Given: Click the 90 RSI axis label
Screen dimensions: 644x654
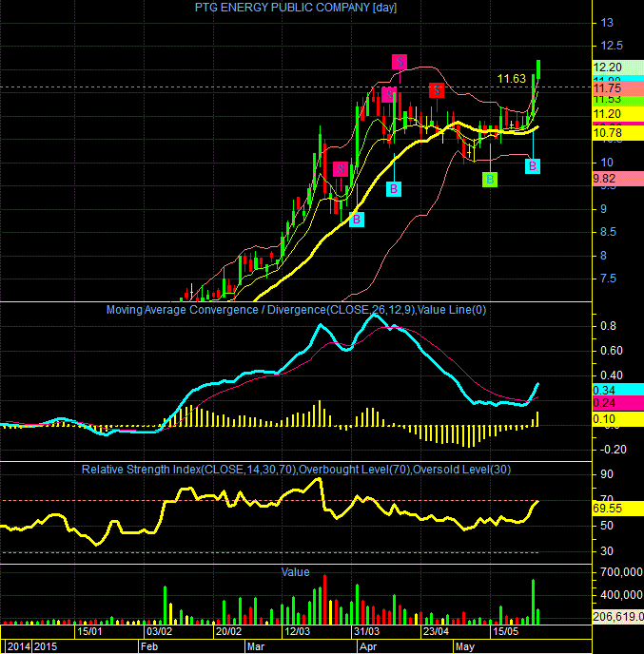Looking at the screenshot, I should pos(607,474).
